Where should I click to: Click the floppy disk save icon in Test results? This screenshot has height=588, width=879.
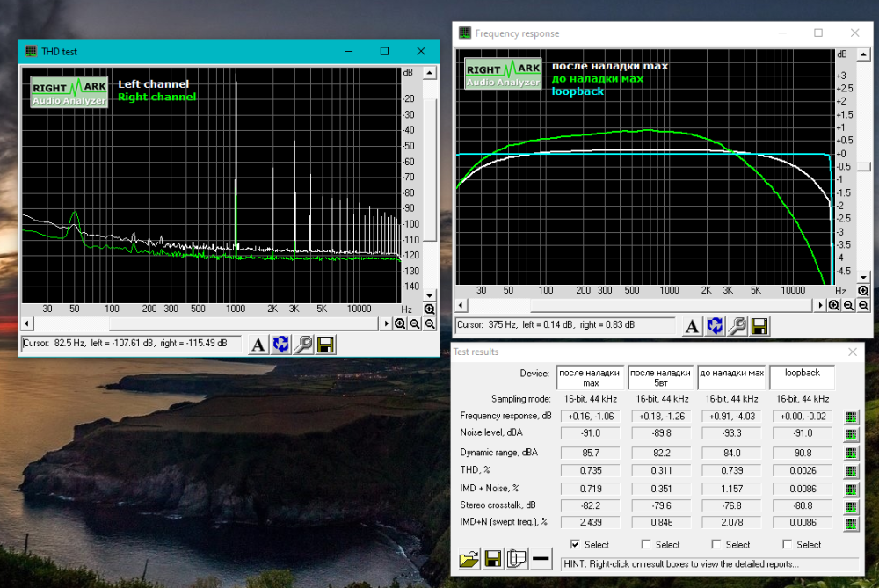[493, 559]
